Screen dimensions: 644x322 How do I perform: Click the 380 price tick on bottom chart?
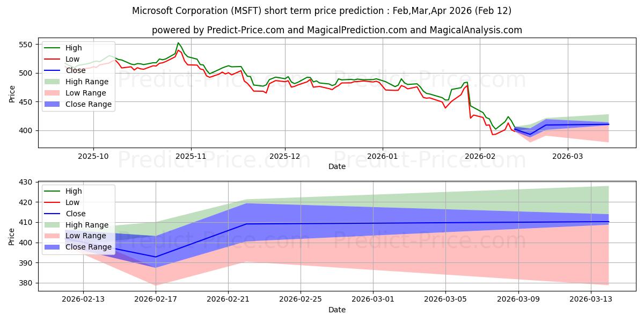(x=25, y=283)
